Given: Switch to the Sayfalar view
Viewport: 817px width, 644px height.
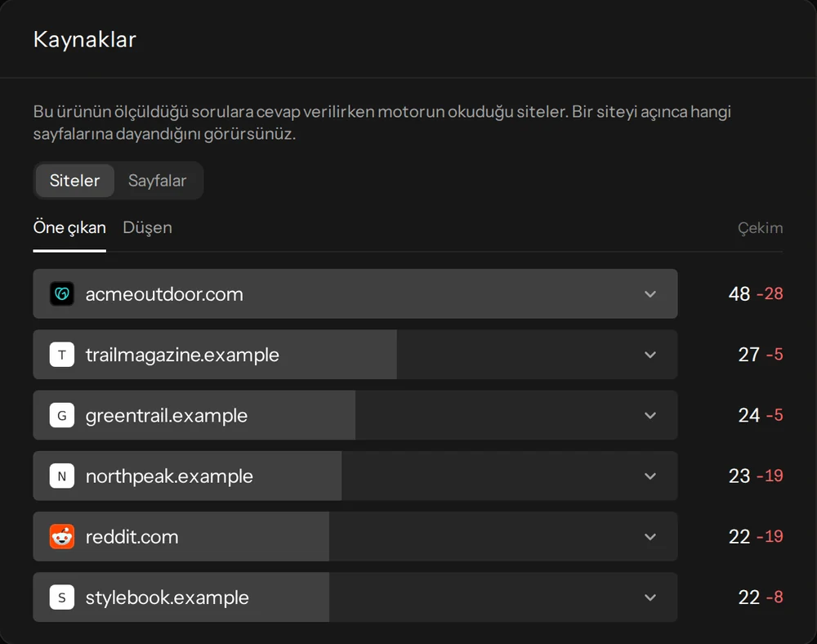Looking at the screenshot, I should 158,181.
